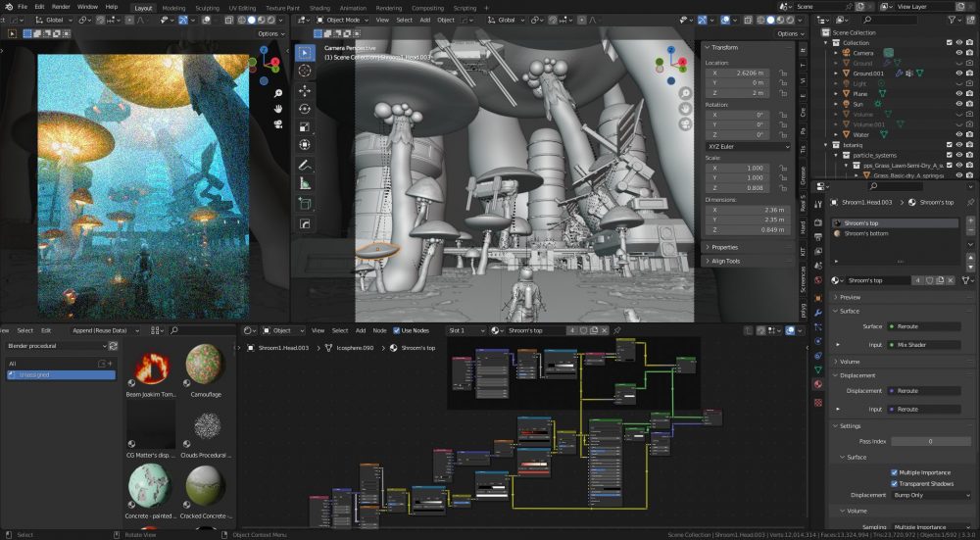The width and height of the screenshot is (980, 540).
Task: Click the zoom magnifier icon in render viewport
Action: coord(278,93)
